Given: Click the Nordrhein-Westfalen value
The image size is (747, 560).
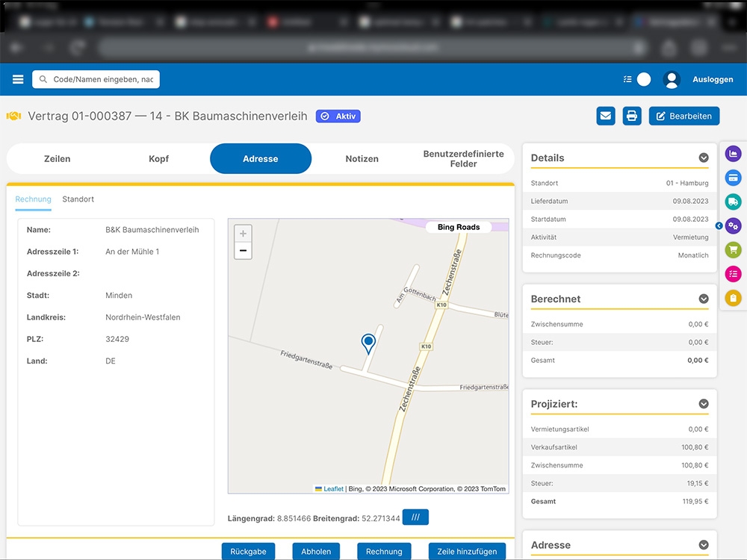Looking at the screenshot, I should tap(143, 317).
